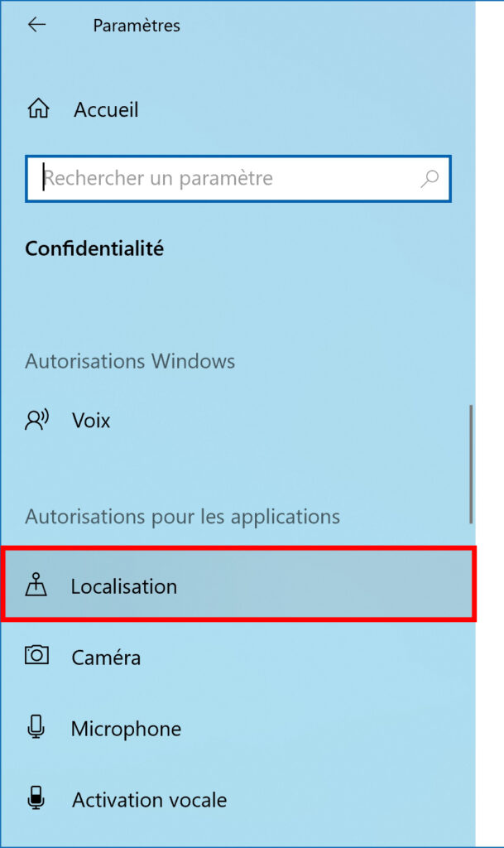Image resolution: width=504 pixels, height=848 pixels.
Task: Go back using the arrow next to Paramètres
Action: 36,25
